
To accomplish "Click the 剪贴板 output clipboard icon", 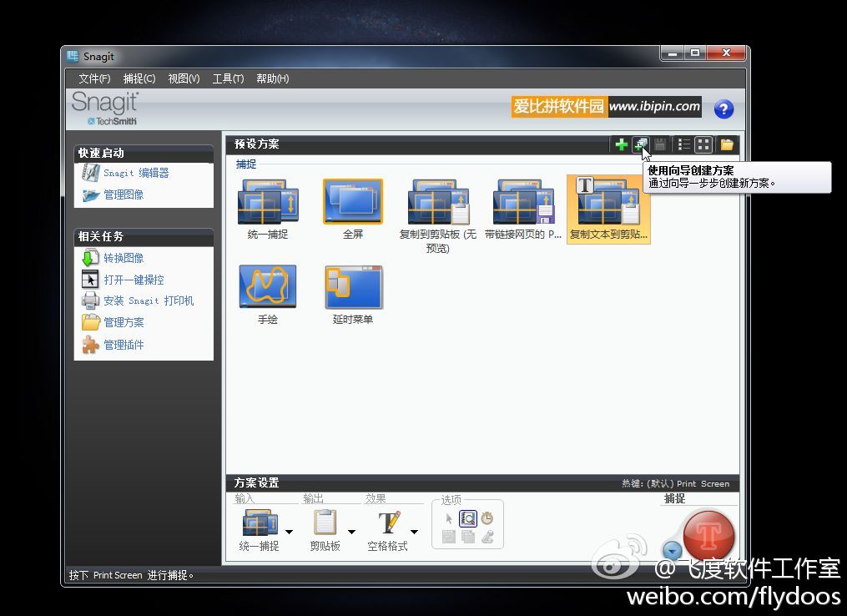I will coord(325,523).
